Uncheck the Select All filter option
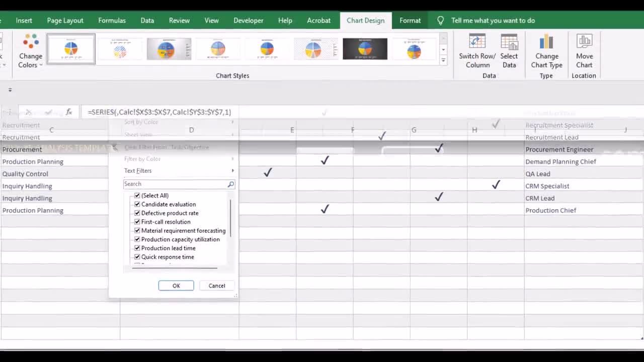Image resolution: width=644 pixels, height=362 pixels. pos(137,195)
